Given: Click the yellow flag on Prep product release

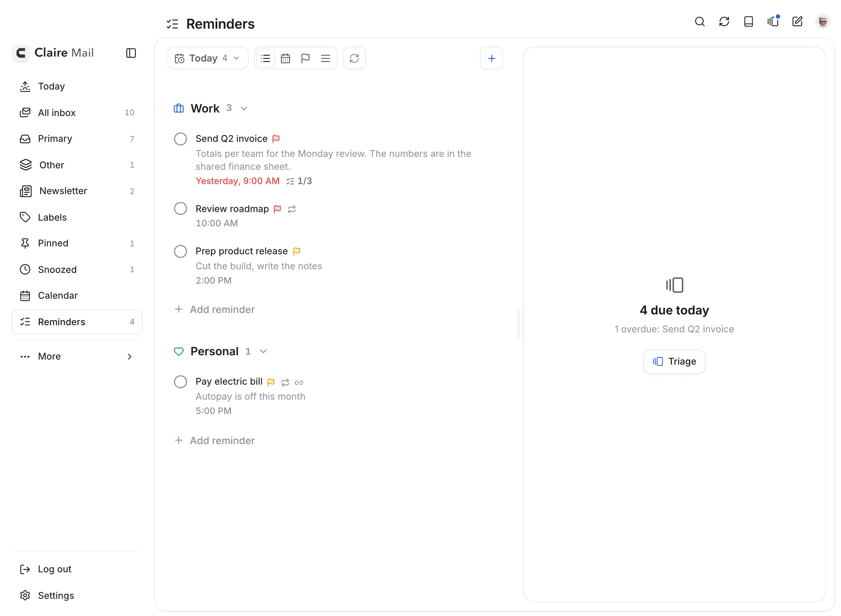Looking at the screenshot, I should [297, 251].
